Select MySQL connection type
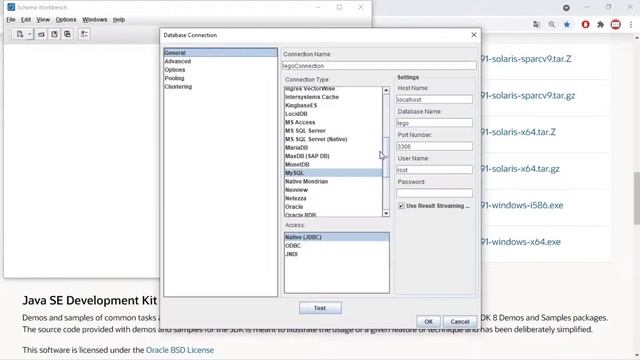Image resolution: width=640 pixels, height=360 pixels. (x=333, y=173)
